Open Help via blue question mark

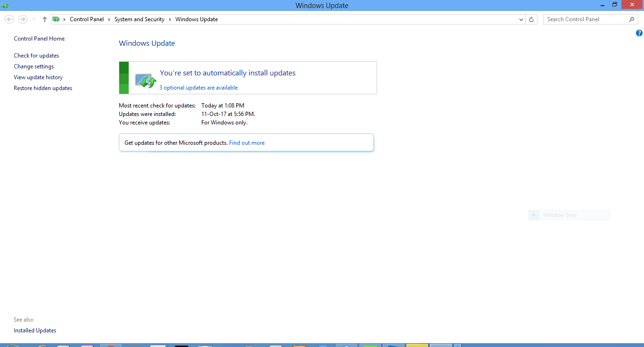[639, 33]
